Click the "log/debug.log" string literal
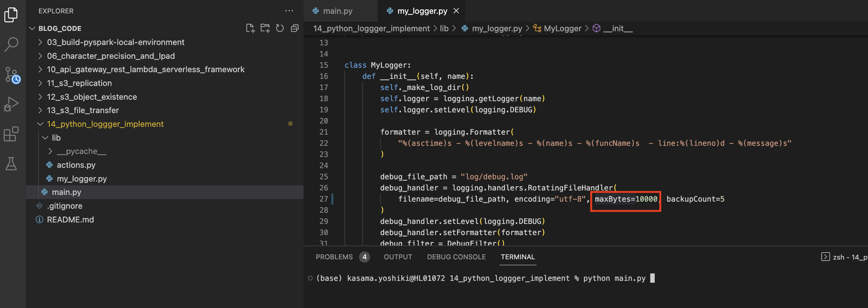Image resolution: width=868 pixels, height=308 pixels. point(494,177)
